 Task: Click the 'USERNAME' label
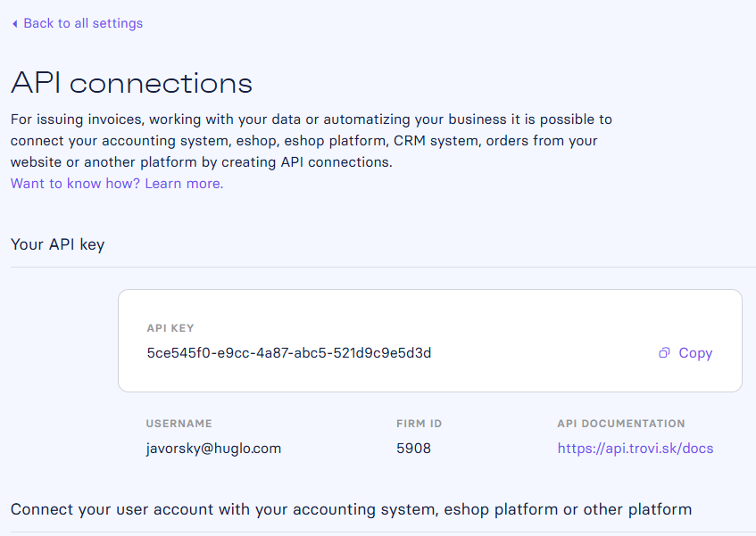click(x=179, y=424)
